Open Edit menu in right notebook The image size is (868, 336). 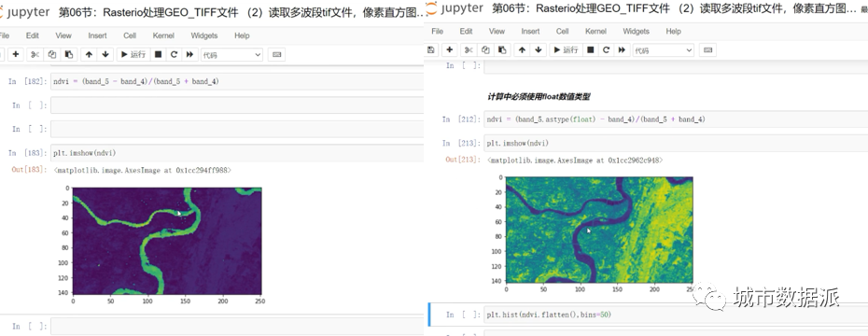click(466, 32)
